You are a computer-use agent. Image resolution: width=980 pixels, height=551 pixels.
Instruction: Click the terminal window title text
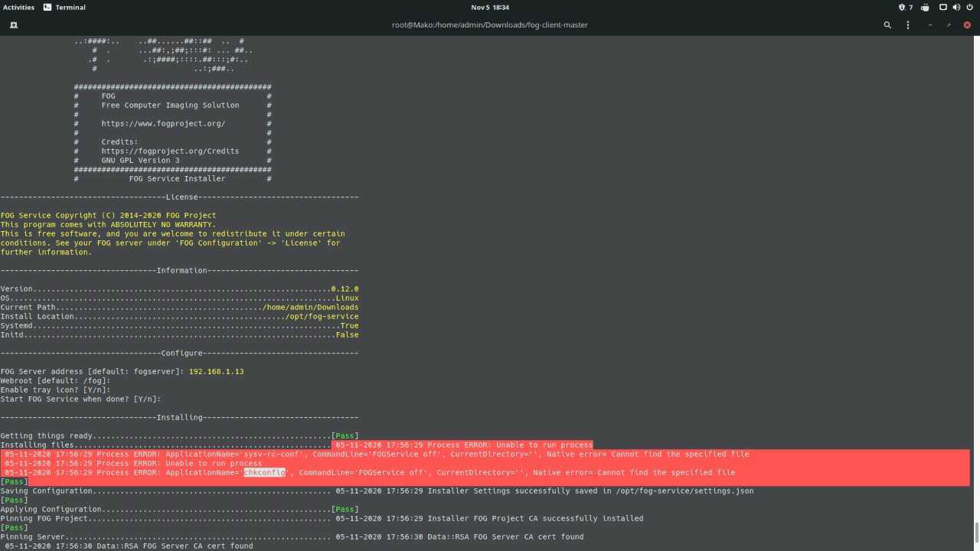[490, 24]
